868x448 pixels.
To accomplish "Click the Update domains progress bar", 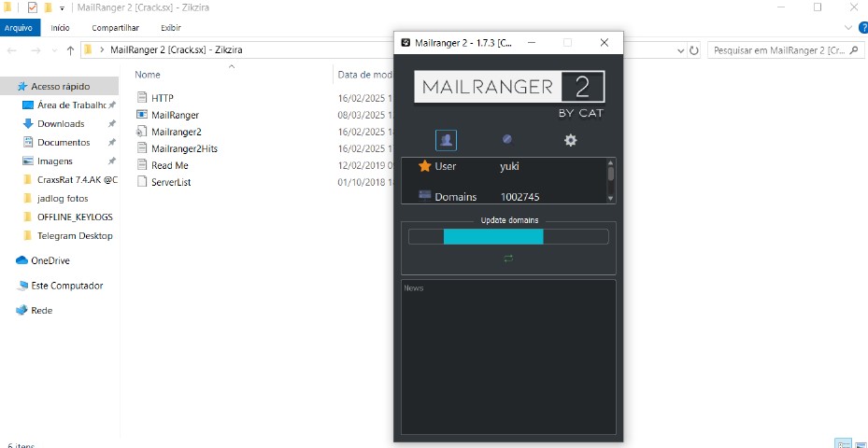I will pos(508,237).
